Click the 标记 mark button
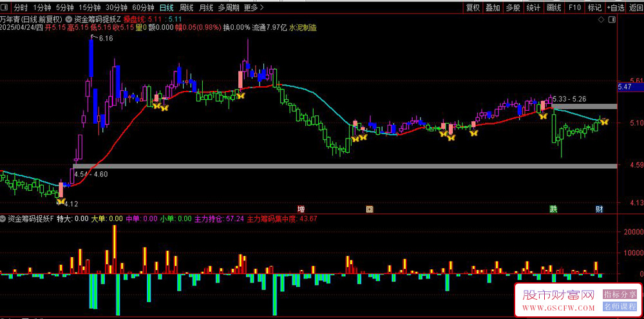This screenshot has width=644, height=319. (594, 7)
